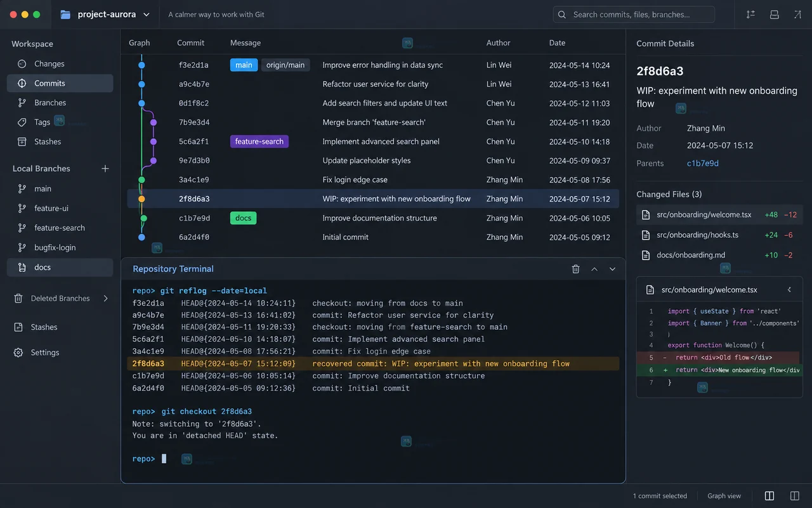
Task: Click added diff line 'New onboarding flow'
Action: [x=719, y=370]
